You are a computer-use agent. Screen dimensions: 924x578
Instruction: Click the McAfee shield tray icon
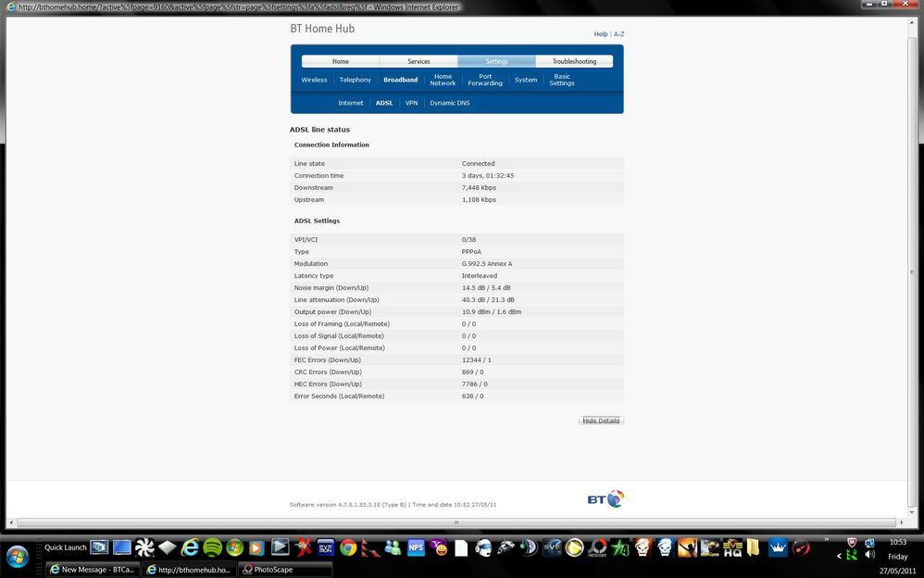[852, 542]
